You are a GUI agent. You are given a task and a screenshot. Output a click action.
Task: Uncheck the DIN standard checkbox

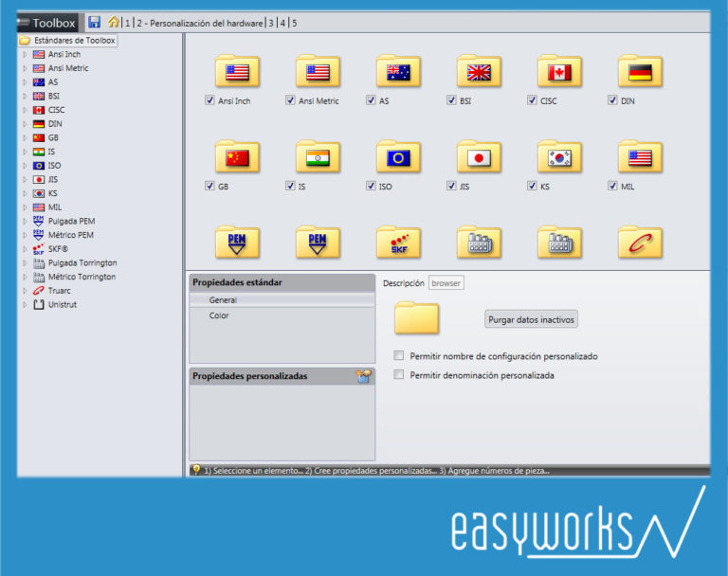(x=612, y=100)
